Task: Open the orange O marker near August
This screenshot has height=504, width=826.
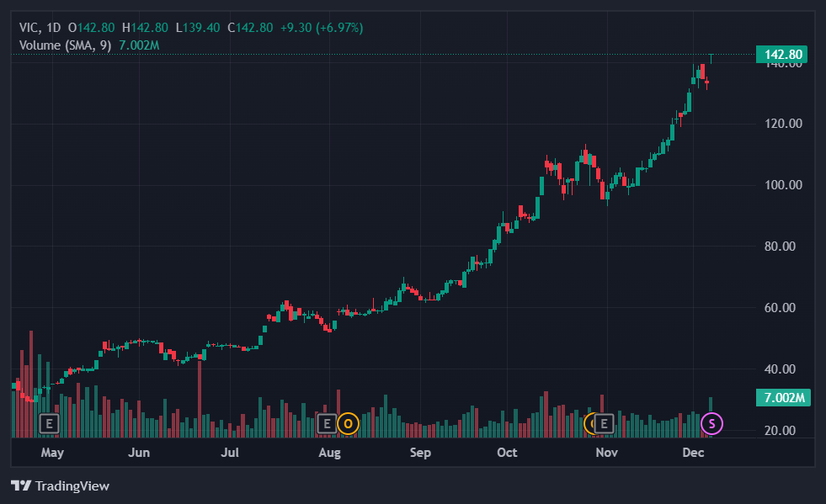Action: 348,423
